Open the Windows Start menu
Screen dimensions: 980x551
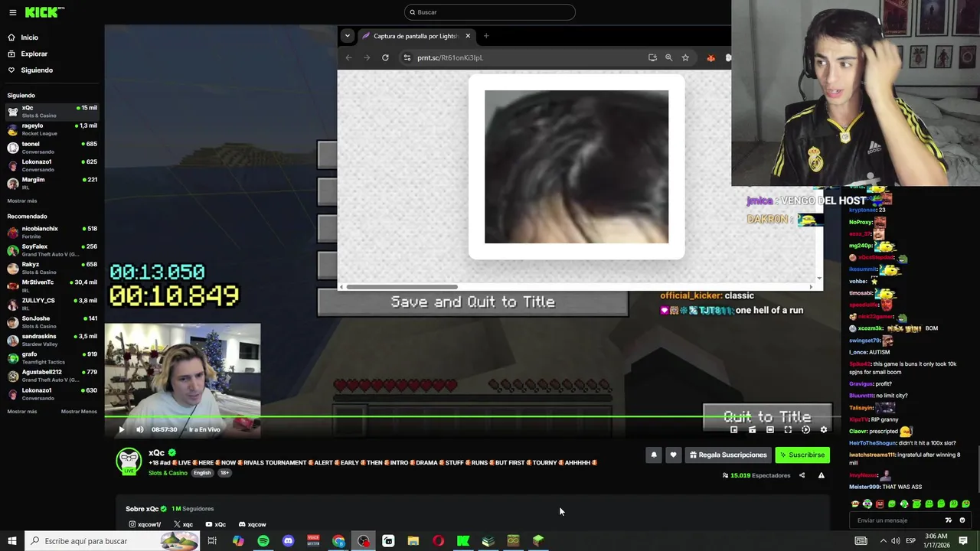[12, 541]
